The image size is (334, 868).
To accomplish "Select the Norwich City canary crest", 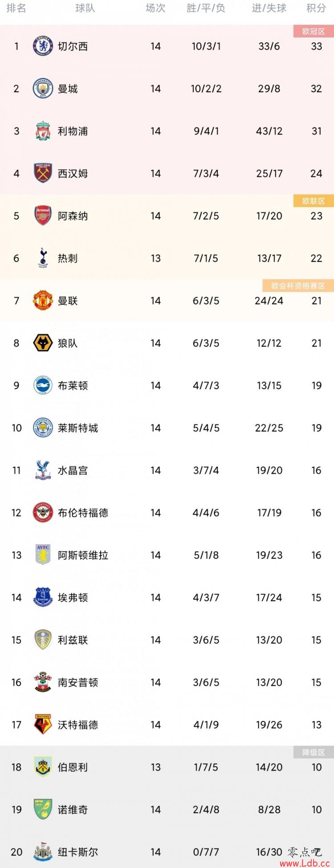I will coord(43,810).
